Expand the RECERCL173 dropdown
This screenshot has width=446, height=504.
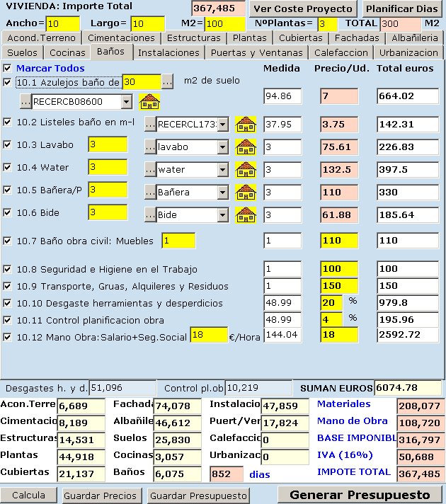(222, 125)
